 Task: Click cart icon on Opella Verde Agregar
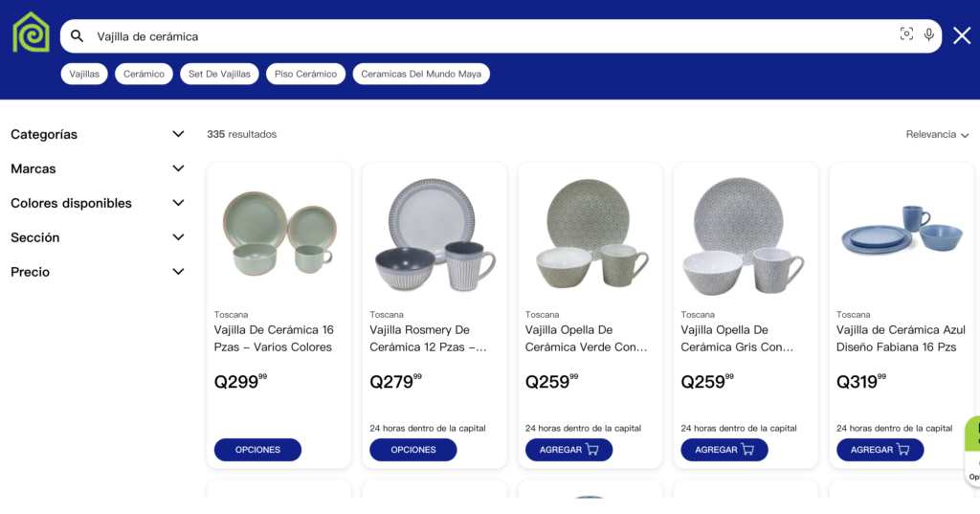click(x=592, y=450)
